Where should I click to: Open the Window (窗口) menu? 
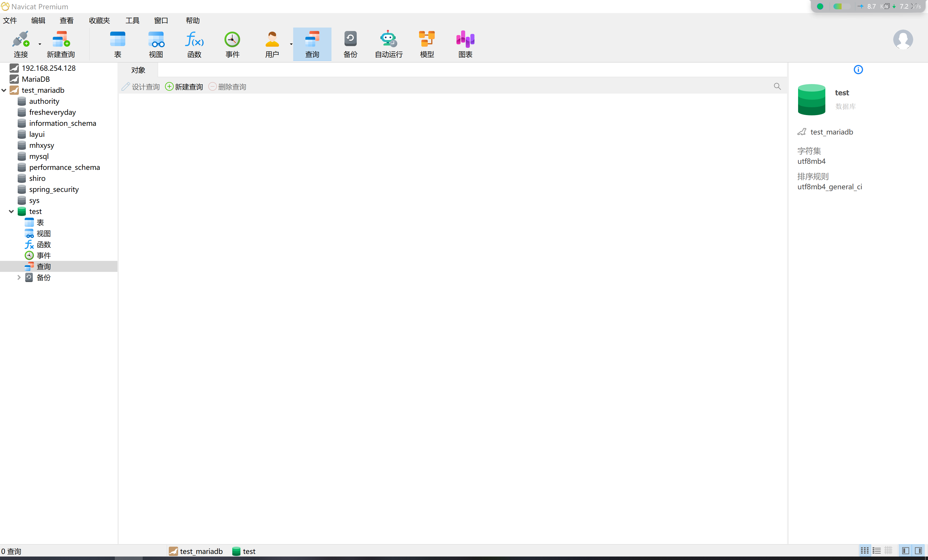[161, 20]
